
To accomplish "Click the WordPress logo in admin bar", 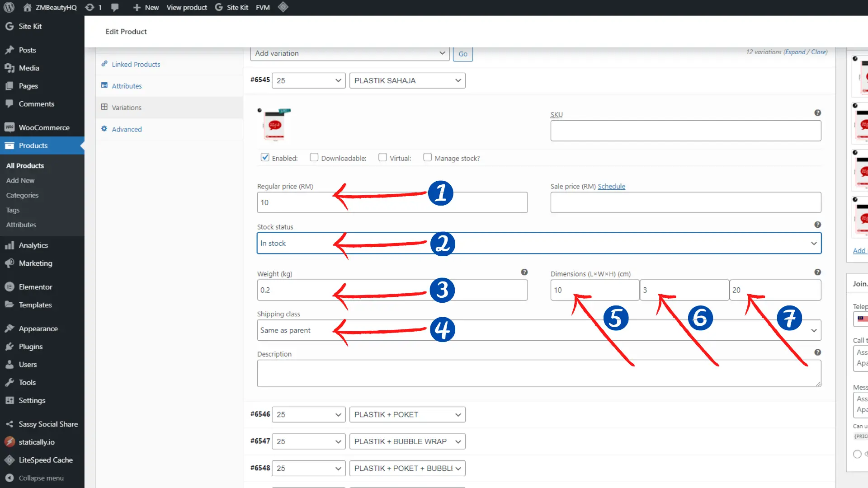I will (x=9, y=7).
